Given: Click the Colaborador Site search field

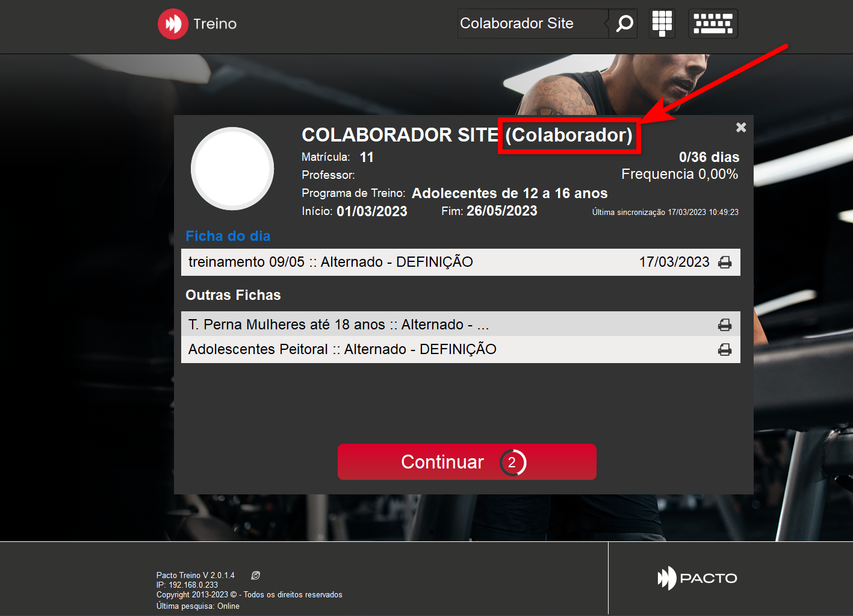Looking at the screenshot, I should [x=533, y=23].
